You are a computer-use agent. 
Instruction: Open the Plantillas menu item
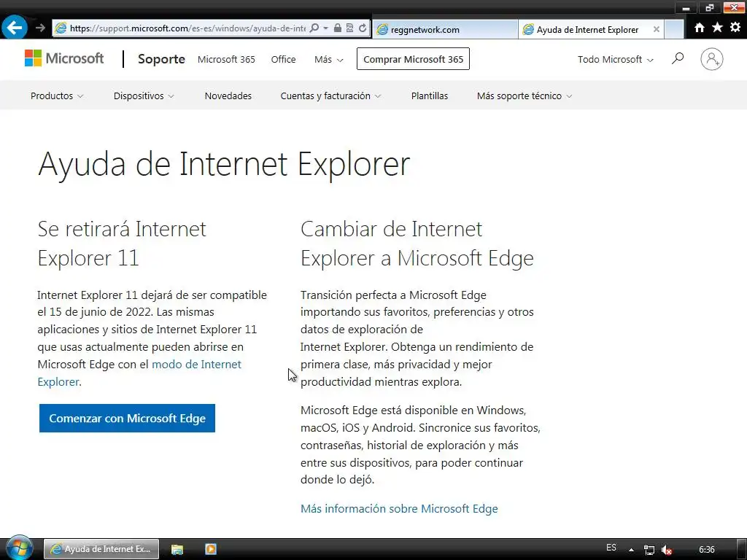point(430,96)
